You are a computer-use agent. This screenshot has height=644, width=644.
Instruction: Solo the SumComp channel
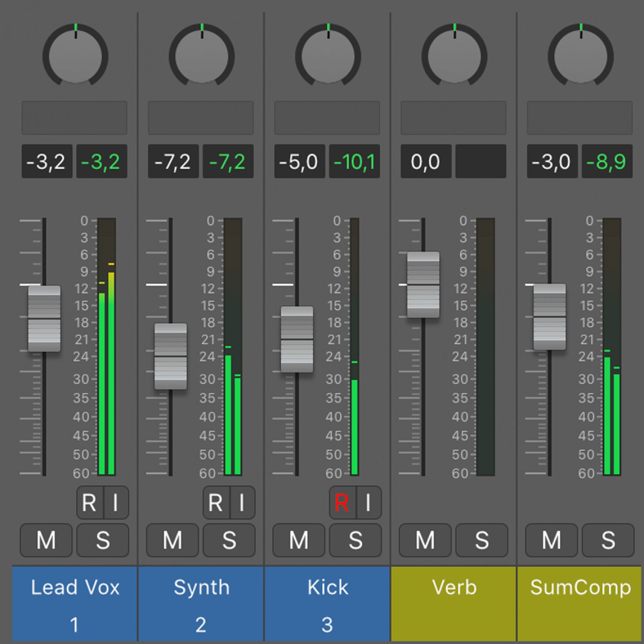tap(608, 540)
